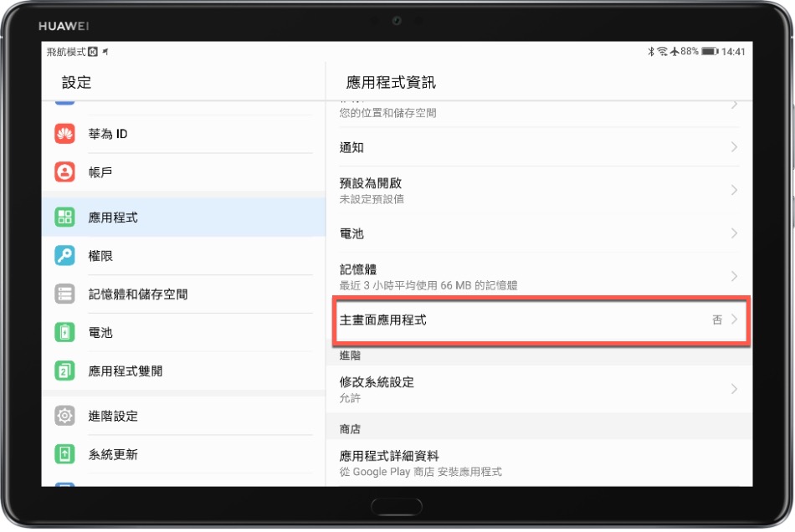Open 電池 in the settings sidebar
The height and width of the screenshot is (532, 795).
184,333
